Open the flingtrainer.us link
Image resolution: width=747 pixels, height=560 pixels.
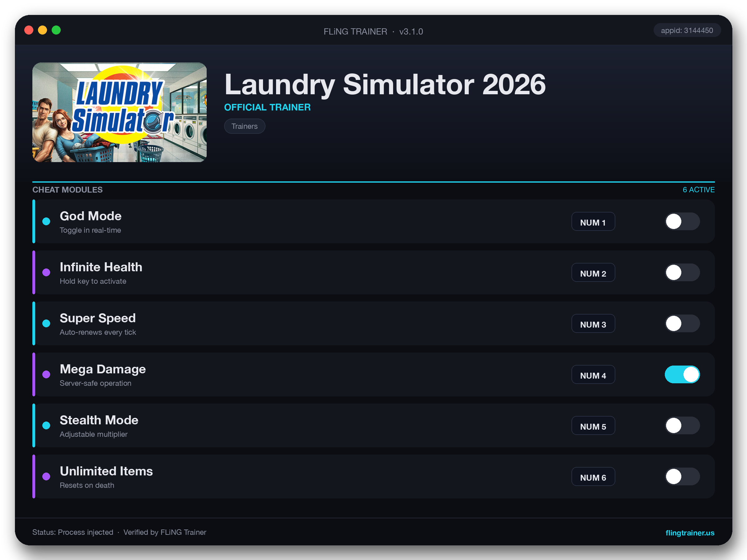pos(690,533)
